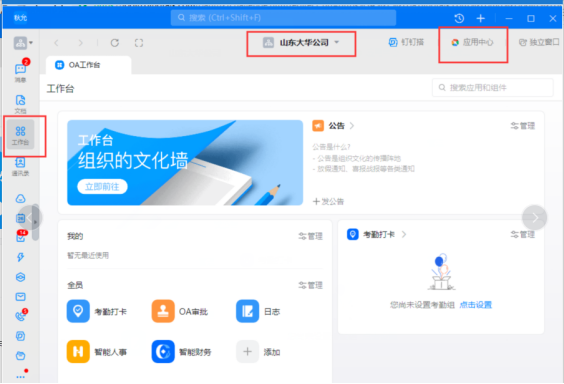The width and height of the screenshot is (564, 384).
Task: Focus the 搜索应用和组件 search field
Action: click(x=492, y=88)
